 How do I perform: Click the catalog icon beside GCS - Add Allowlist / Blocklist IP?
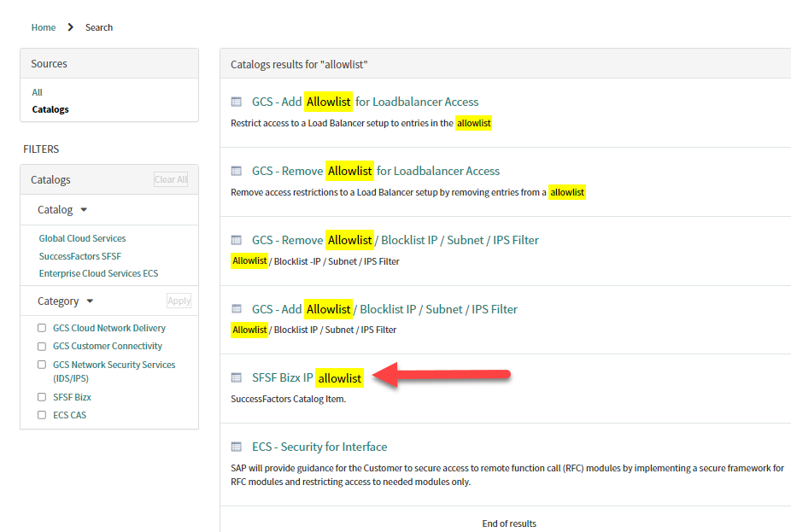236,308
